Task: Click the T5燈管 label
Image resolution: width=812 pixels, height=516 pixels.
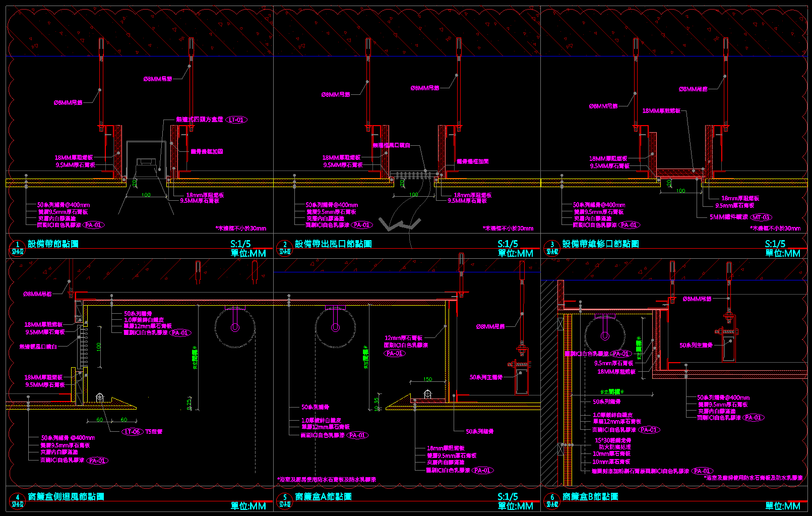Action: tap(154, 432)
